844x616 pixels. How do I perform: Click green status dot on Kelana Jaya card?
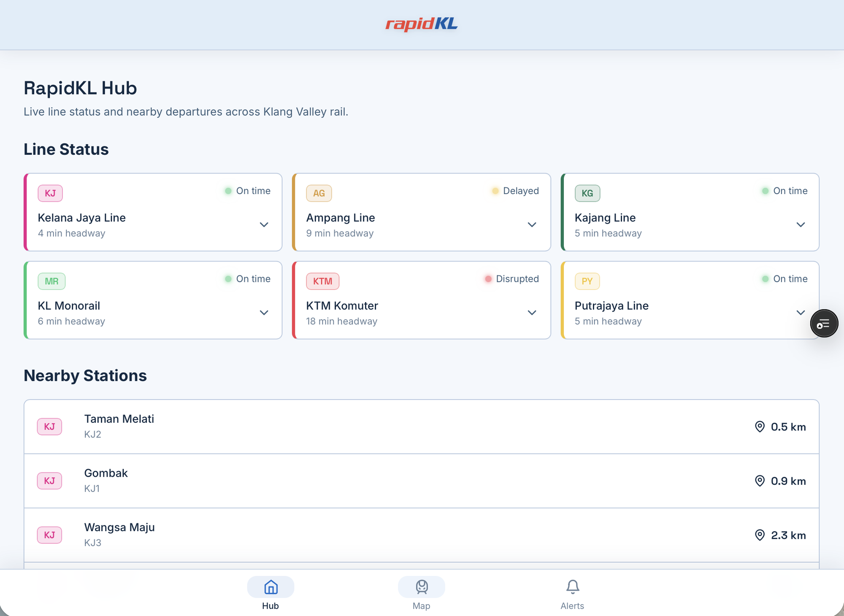[x=228, y=191]
